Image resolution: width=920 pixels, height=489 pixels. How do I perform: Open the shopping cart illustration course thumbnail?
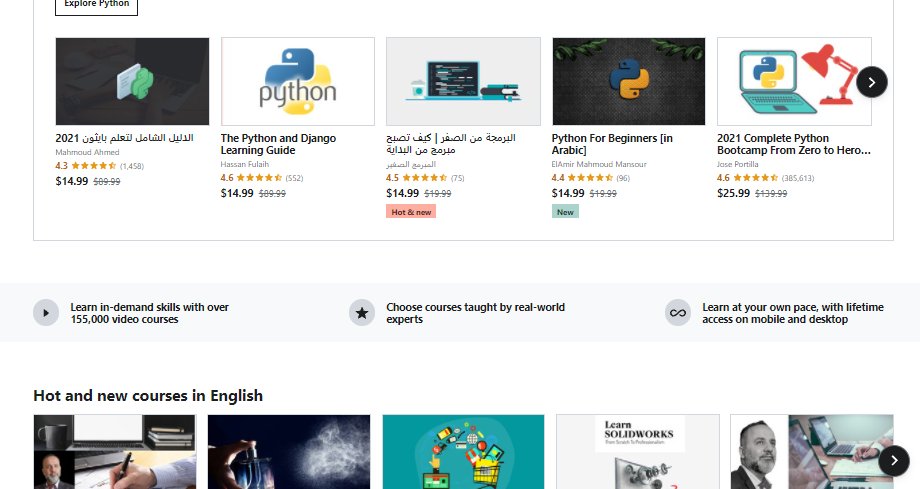click(464, 452)
